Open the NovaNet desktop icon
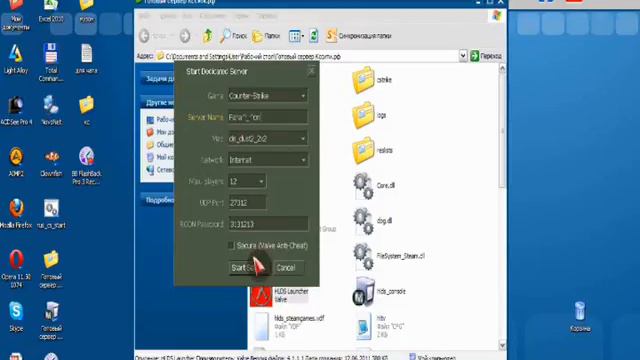 51,110
